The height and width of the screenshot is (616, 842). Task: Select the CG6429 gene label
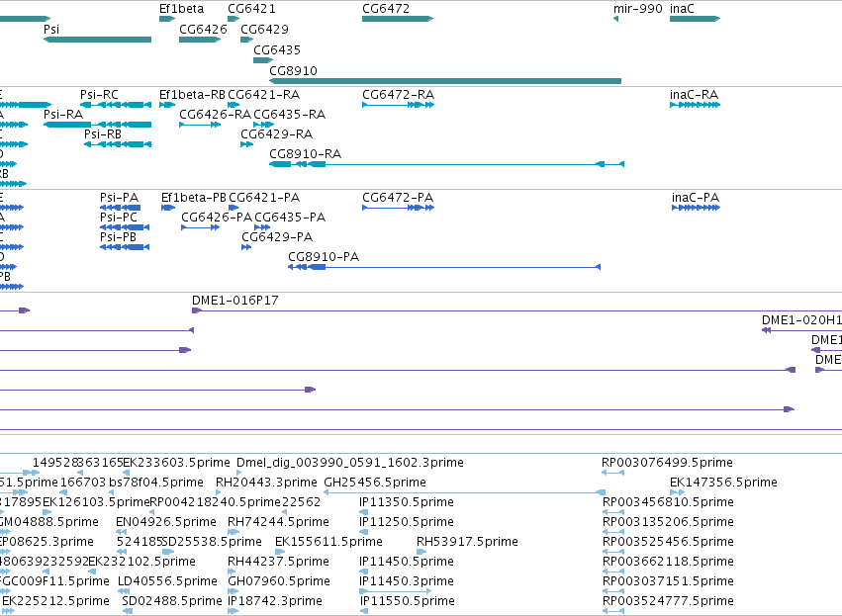pyautogui.click(x=264, y=29)
